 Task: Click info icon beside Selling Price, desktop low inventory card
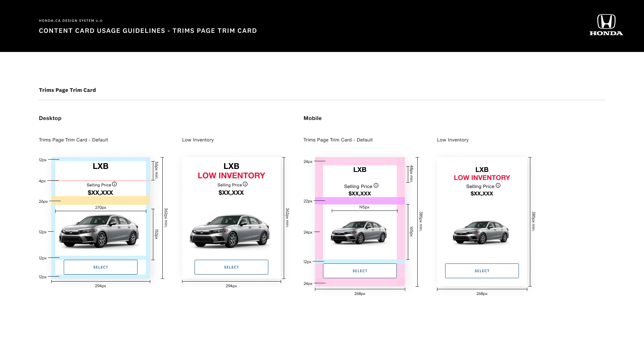pos(245,184)
